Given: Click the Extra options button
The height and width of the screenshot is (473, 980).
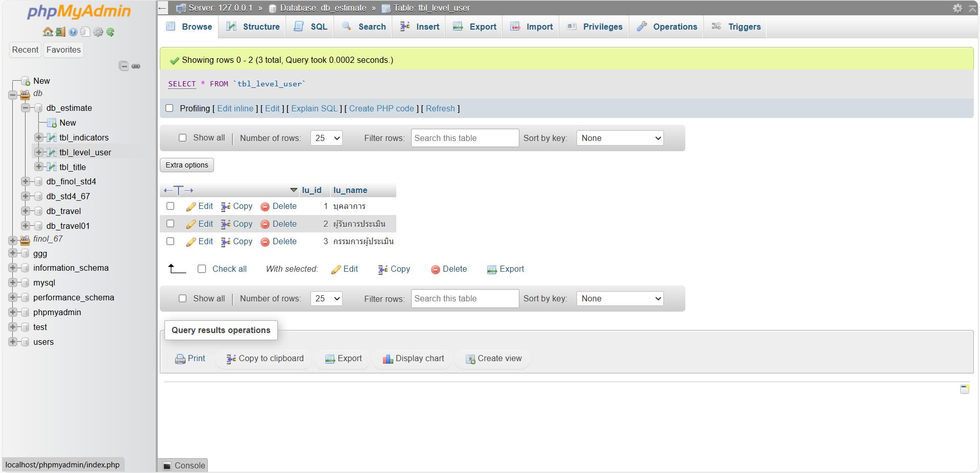Looking at the screenshot, I should [x=187, y=165].
